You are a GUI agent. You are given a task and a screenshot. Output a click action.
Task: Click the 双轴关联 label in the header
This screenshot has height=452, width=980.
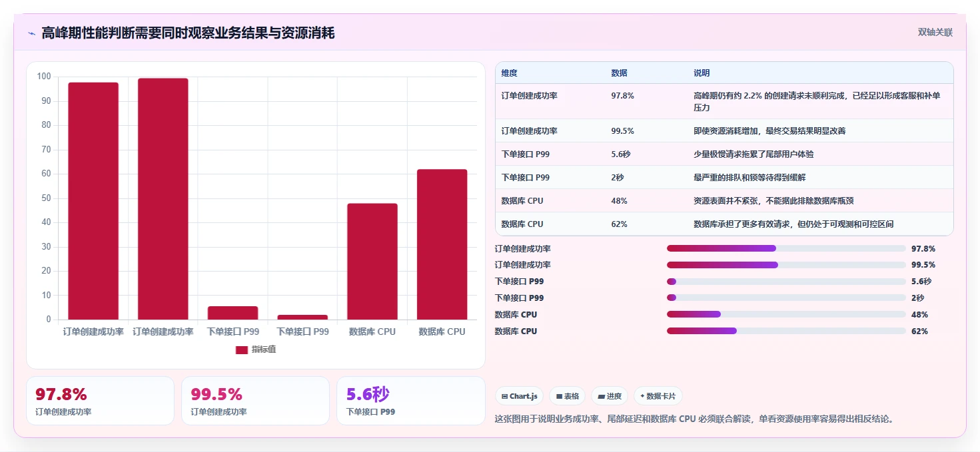coord(935,32)
